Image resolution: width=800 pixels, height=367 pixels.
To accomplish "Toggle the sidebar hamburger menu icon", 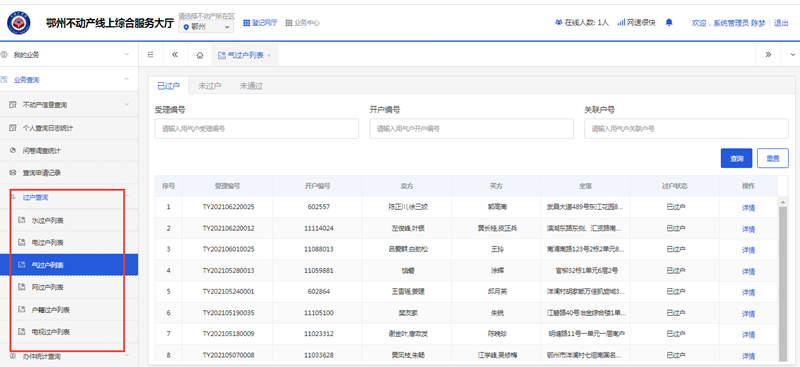I will pos(151,55).
